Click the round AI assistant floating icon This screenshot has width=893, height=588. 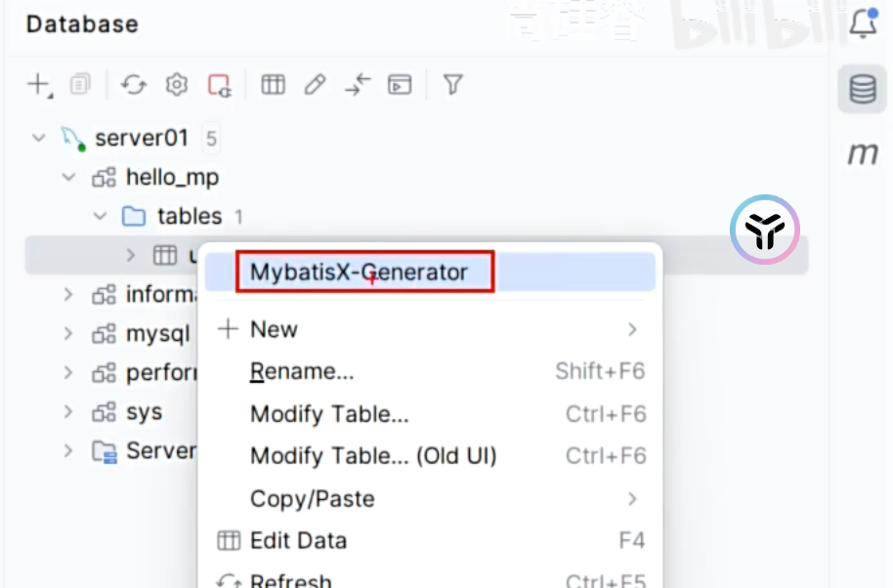point(765,230)
